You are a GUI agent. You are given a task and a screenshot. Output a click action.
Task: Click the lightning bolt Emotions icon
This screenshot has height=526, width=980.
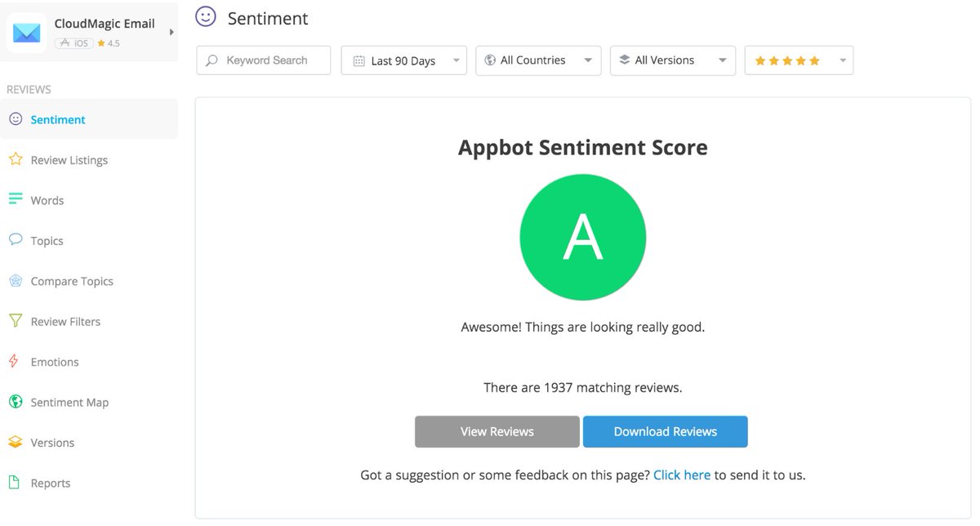[x=14, y=361]
